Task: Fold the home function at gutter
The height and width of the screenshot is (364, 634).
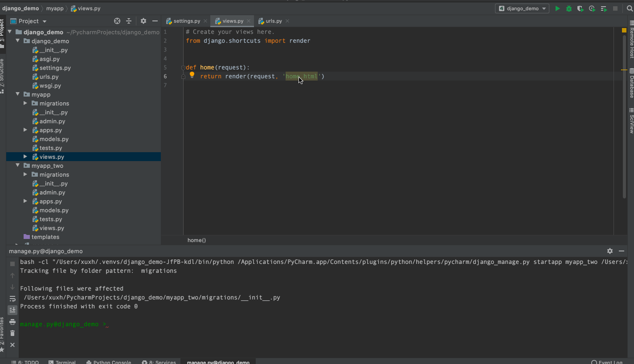Action: pyautogui.click(x=183, y=68)
